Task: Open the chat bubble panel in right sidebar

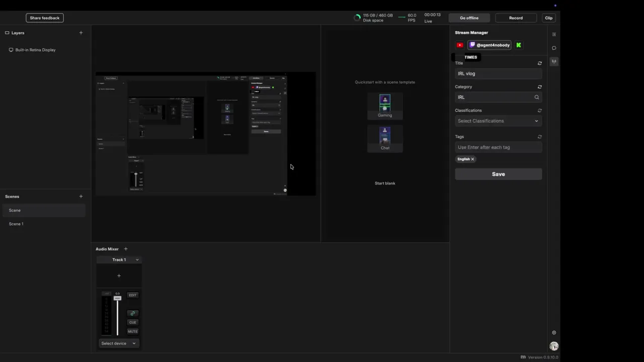Action: click(554, 48)
